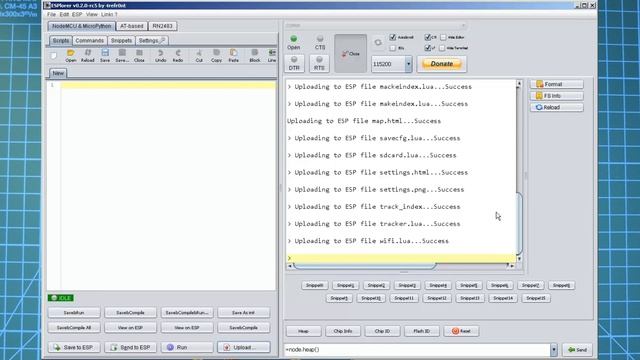The width and height of the screenshot is (640, 360).
Task: Click the Line toolbar icon
Action: [x=272, y=56]
